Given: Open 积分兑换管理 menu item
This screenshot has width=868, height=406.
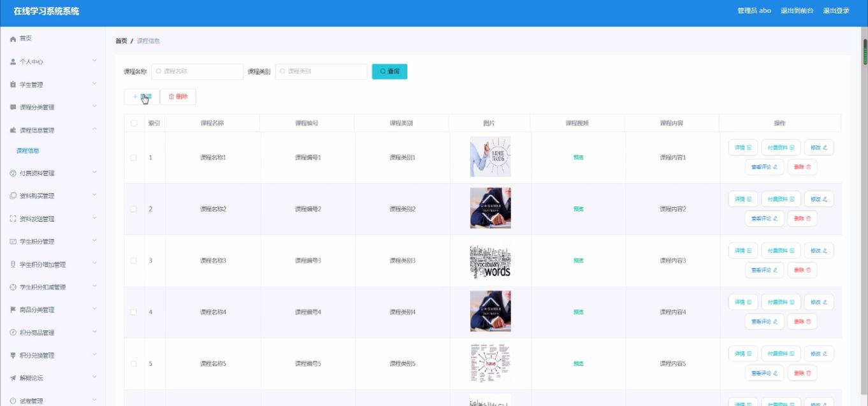Looking at the screenshot, I should pyautogui.click(x=52, y=356).
